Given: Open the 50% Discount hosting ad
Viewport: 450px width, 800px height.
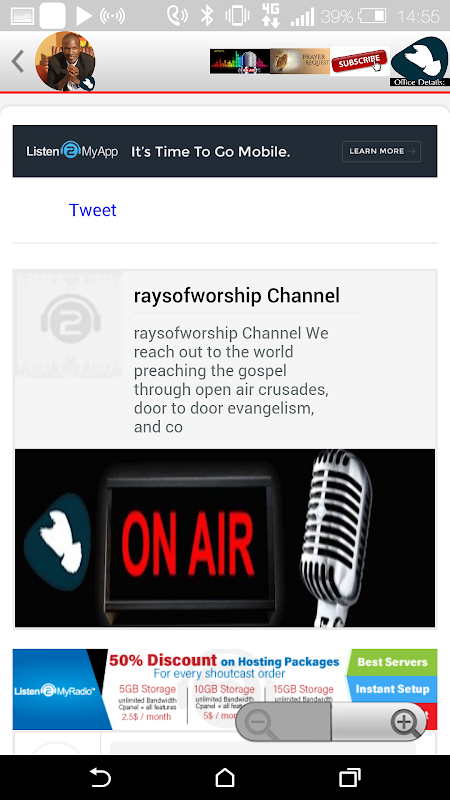Looking at the screenshot, I should click(x=225, y=689).
